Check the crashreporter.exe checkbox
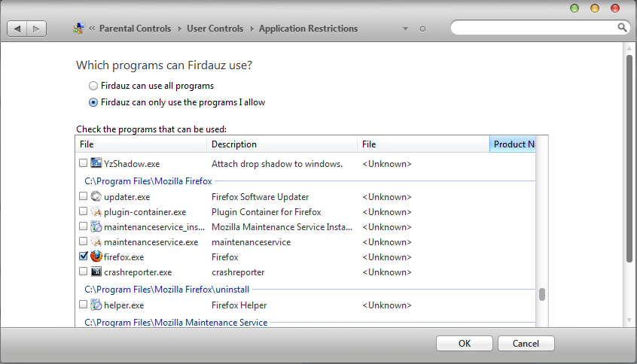Image resolution: width=637 pixels, height=364 pixels. click(83, 271)
